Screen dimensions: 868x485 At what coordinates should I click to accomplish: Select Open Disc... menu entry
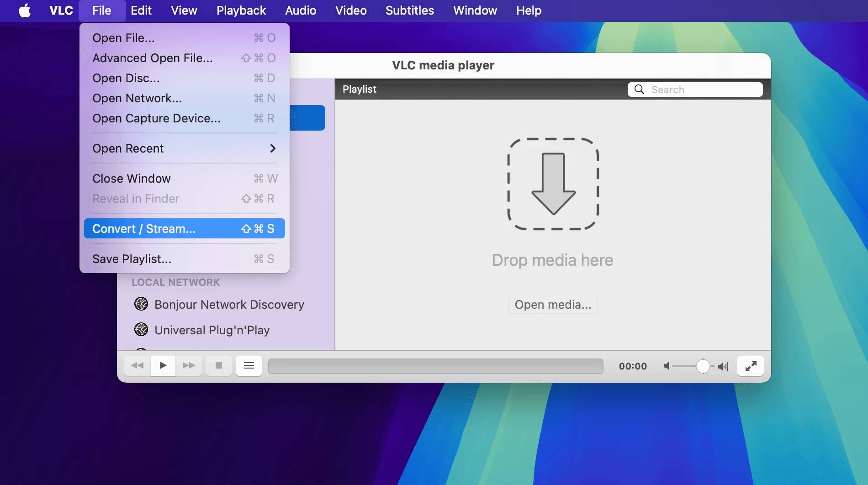click(184, 78)
